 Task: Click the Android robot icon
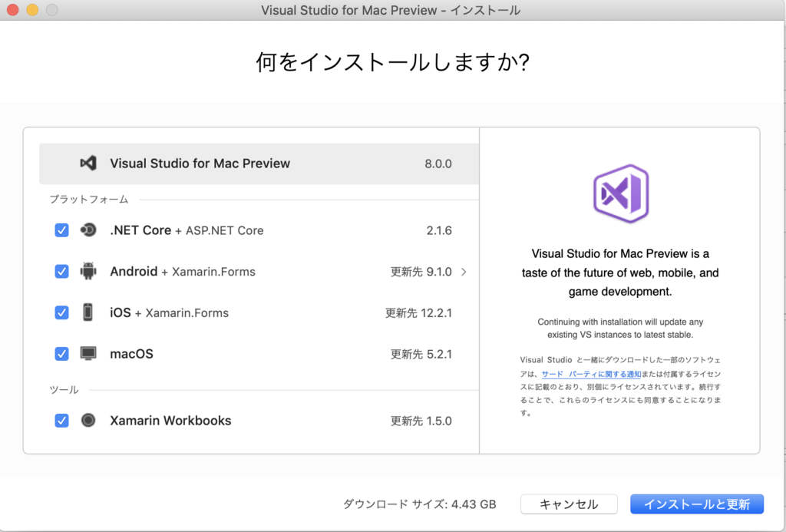click(88, 271)
